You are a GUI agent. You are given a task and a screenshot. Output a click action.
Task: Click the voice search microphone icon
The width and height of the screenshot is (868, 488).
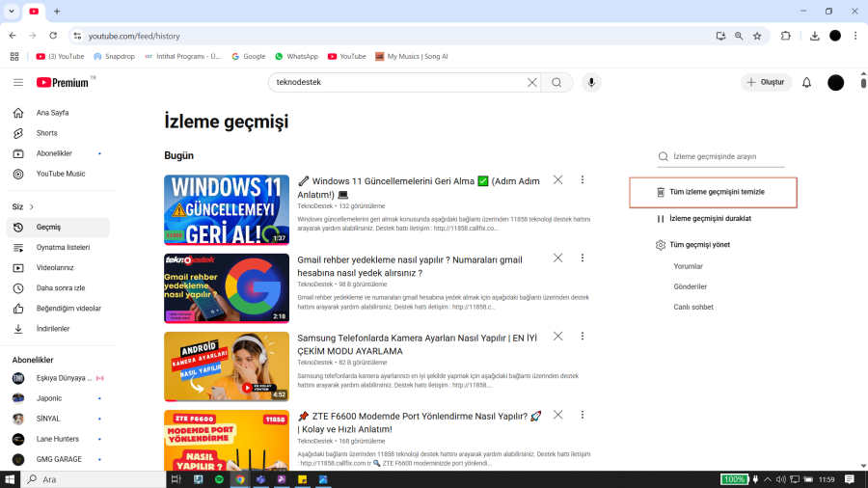[x=591, y=83]
